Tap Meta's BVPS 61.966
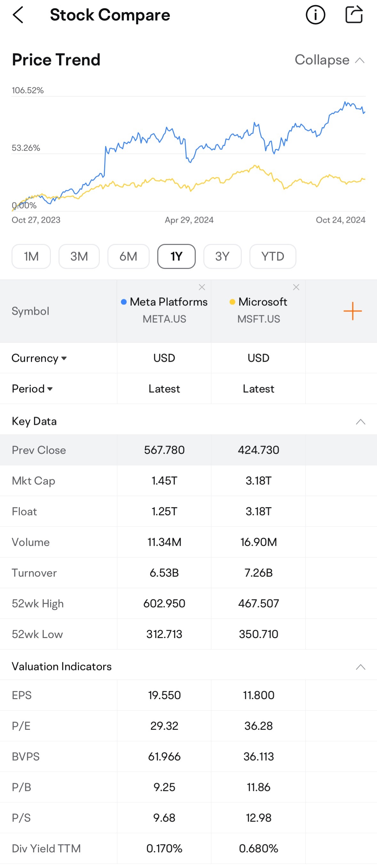Image resolution: width=377 pixels, height=868 pixels. (x=164, y=756)
